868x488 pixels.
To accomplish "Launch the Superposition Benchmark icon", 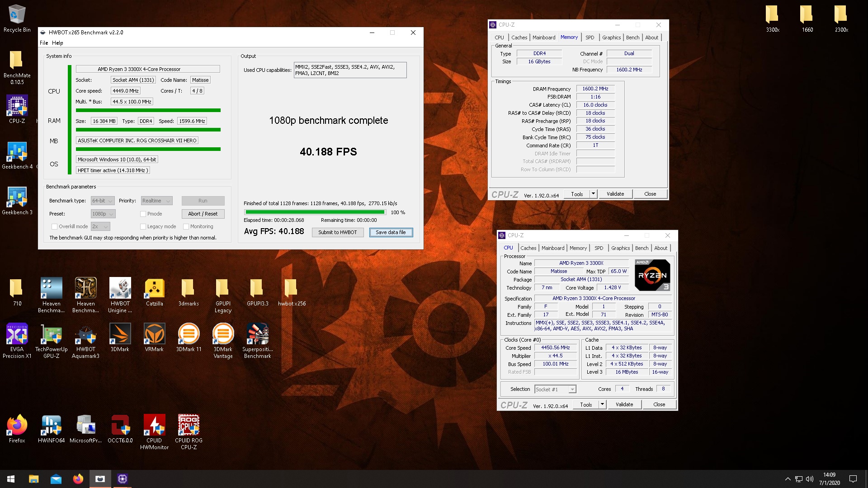I will (x=257, y=341).
